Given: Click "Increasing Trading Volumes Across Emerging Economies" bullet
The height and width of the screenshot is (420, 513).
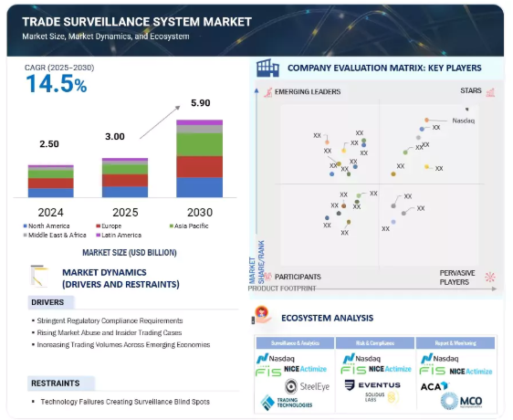Looking at the screenshot, I should coord(123,345).
